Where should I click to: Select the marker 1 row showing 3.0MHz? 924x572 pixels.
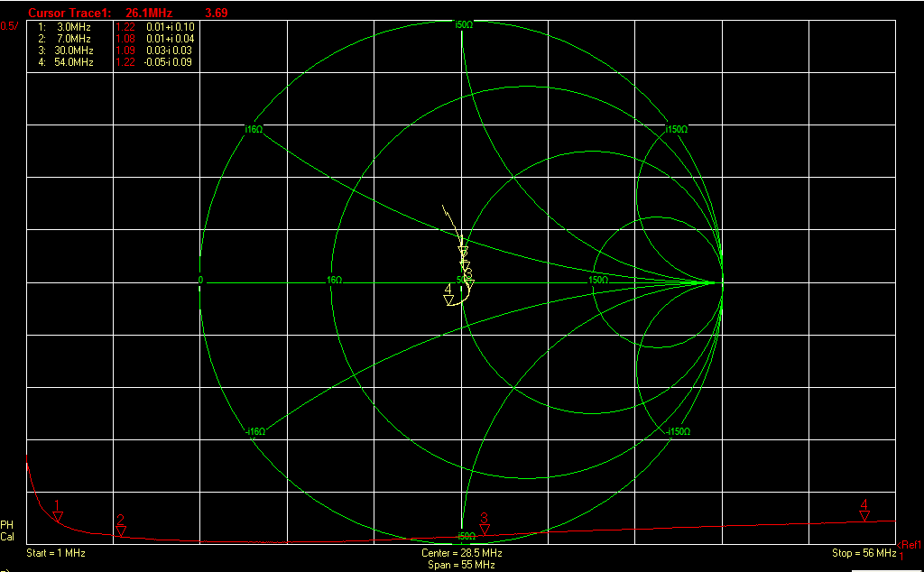115,27
